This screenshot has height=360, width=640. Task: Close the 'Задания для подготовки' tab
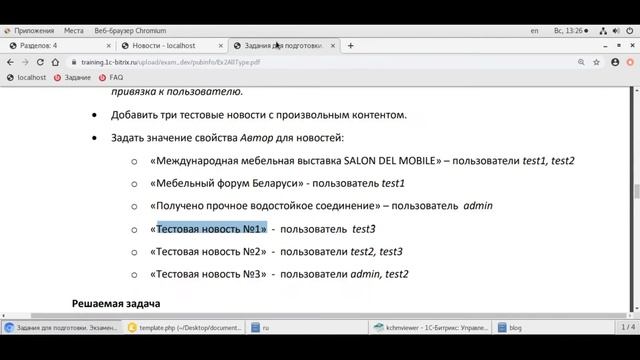tap(333, 46)
